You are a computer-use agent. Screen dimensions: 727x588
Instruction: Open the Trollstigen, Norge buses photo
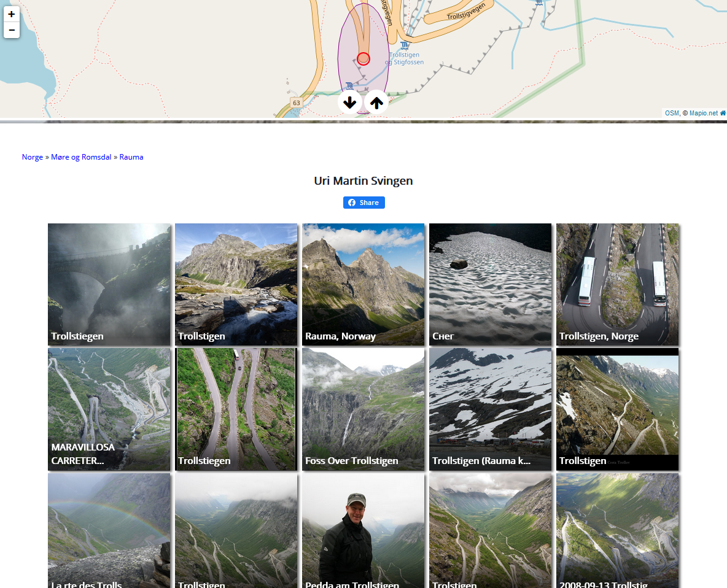tap(617, 285)
